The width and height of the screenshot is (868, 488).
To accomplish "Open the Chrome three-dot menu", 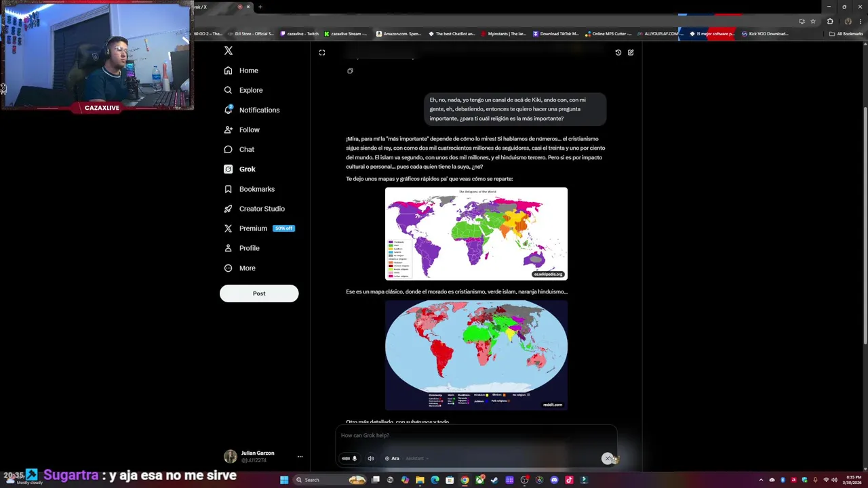I will (861, 21).
